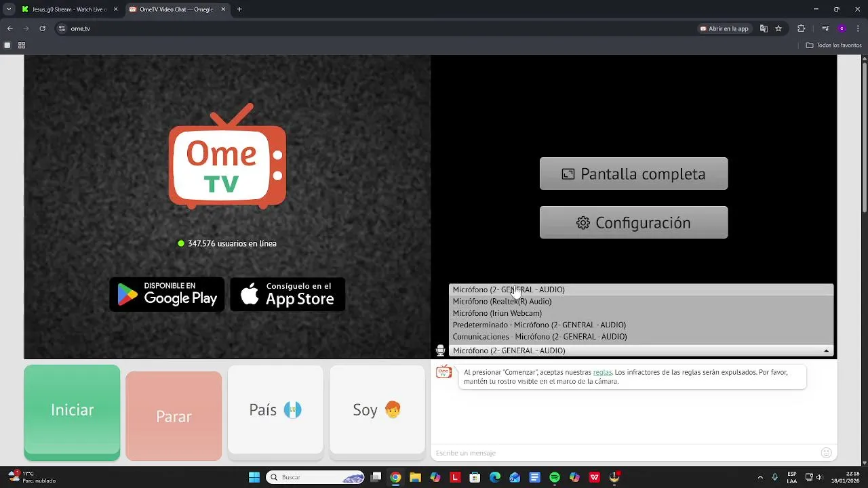Click the App Store download badge
Image resolution: width=868 pixels, height=488 pixels.
click(288, 294)
